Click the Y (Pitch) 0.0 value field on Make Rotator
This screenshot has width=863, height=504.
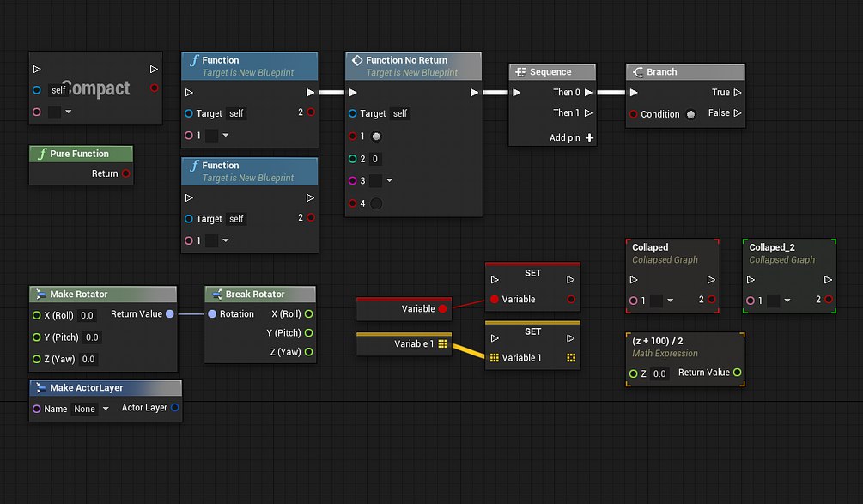coord(92,337)
